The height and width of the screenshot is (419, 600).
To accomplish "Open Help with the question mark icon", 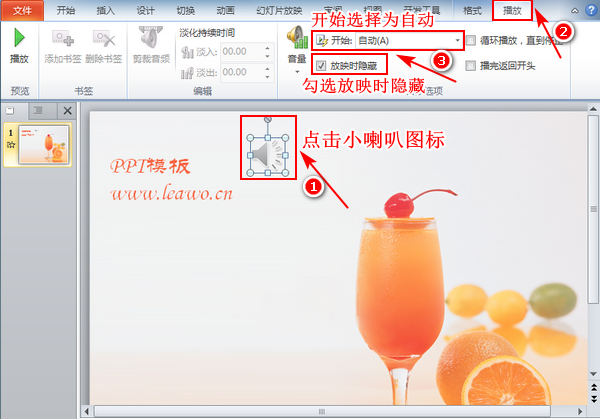I will 591,10.
